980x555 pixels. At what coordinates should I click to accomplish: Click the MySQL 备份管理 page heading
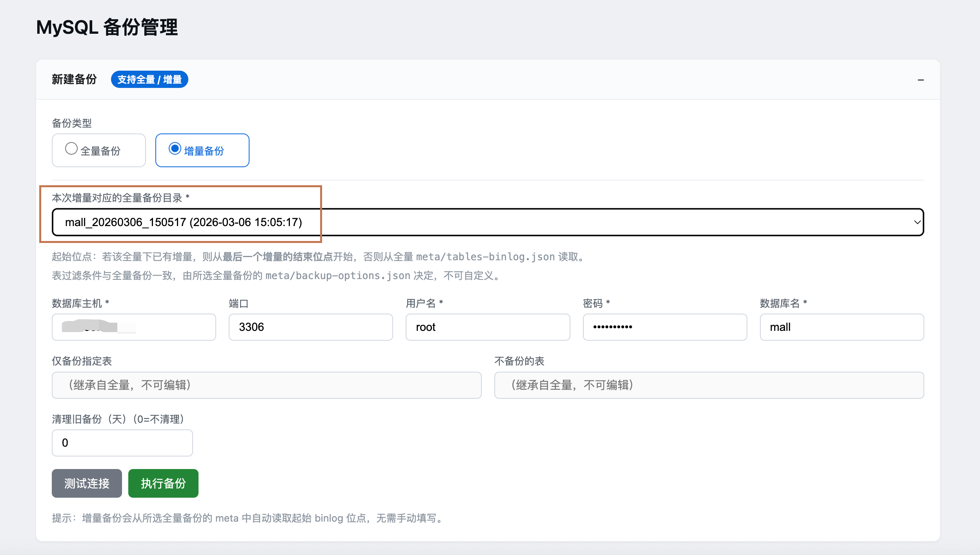pyautogui.click(x=107, y=27)
